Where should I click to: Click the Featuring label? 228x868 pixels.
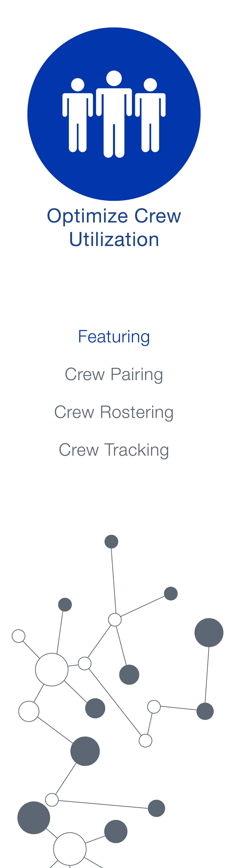tap(114, 337)
